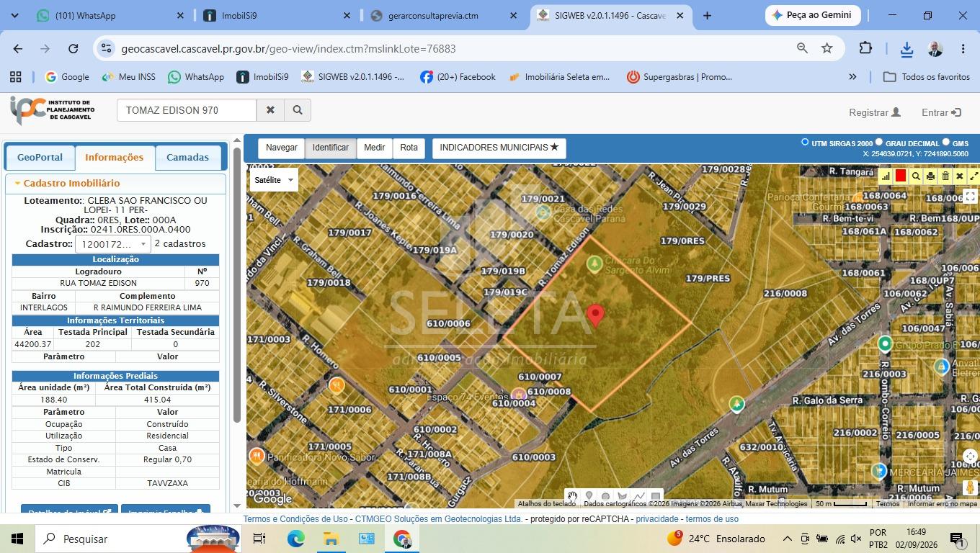
Task: Open File Explorer from taskbar
Action: coord(331,539)
